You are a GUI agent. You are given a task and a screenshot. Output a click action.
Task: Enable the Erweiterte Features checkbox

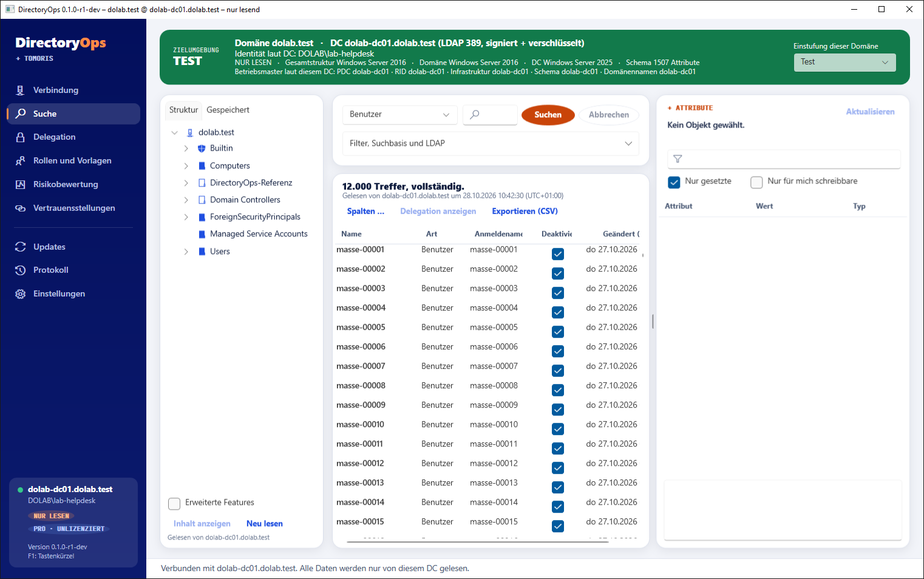[174, 504]
